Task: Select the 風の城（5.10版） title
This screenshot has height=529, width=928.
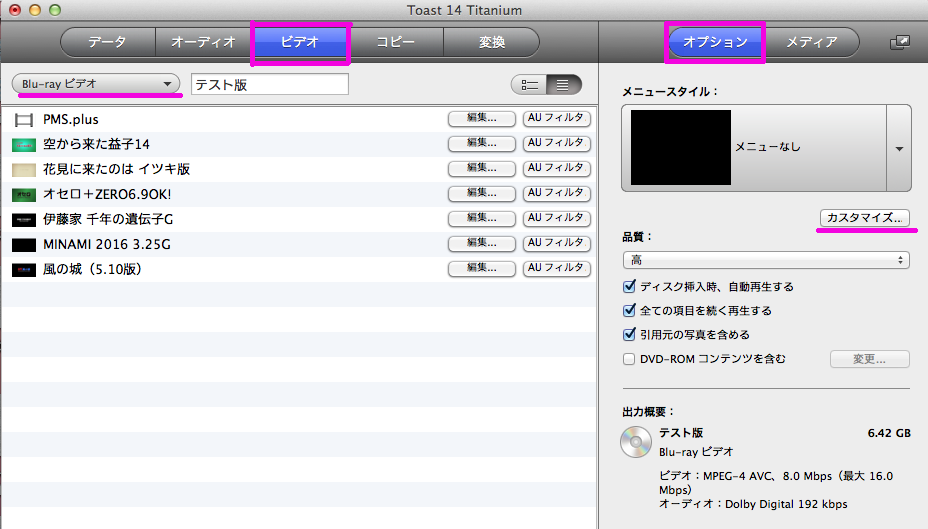Action: tap(92, 269)
